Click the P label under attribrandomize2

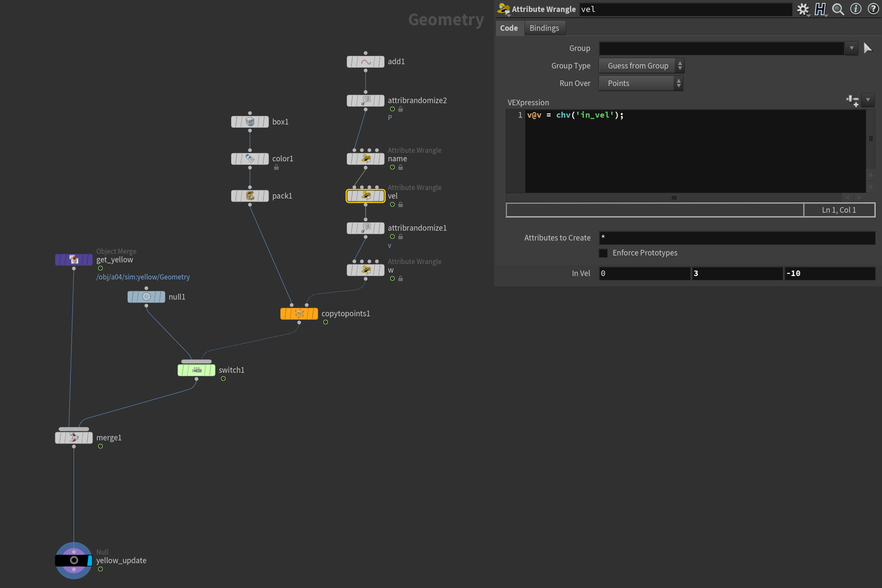tap(390, 118)
